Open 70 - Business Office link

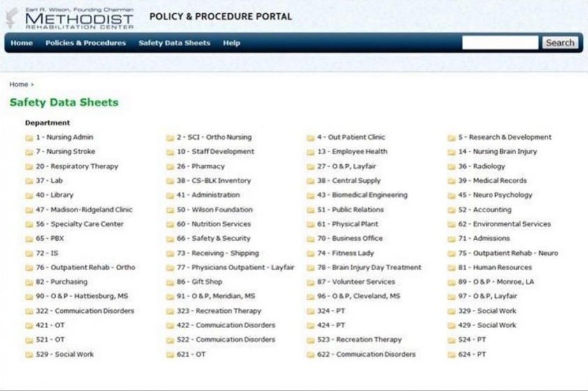pyautogui.click(x=350, y=238)
